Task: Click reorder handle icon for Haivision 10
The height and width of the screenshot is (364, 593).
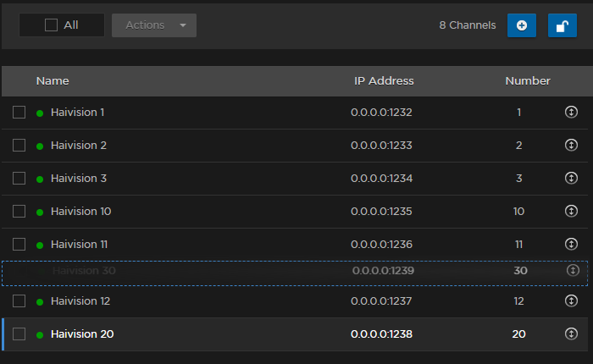Action: point(571,211)
